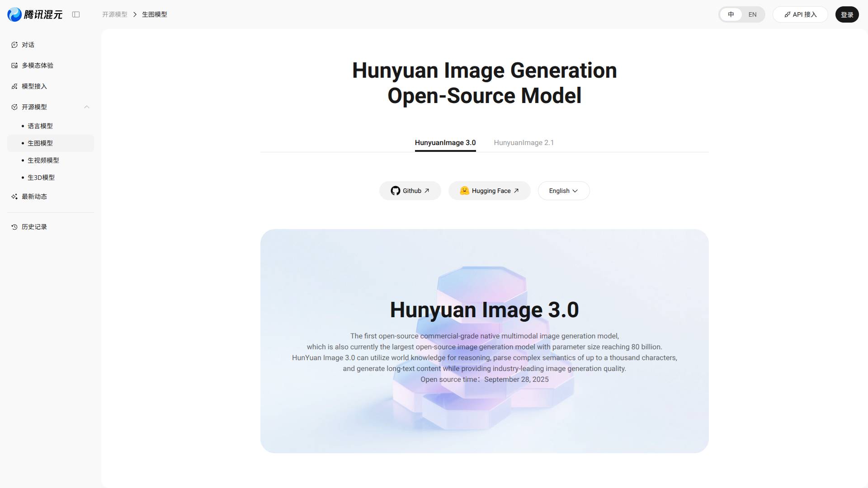Open the 历史记录 history icon
Image resolution: width=868 pixels, height=488 pixels.
[x=14, y=226]
